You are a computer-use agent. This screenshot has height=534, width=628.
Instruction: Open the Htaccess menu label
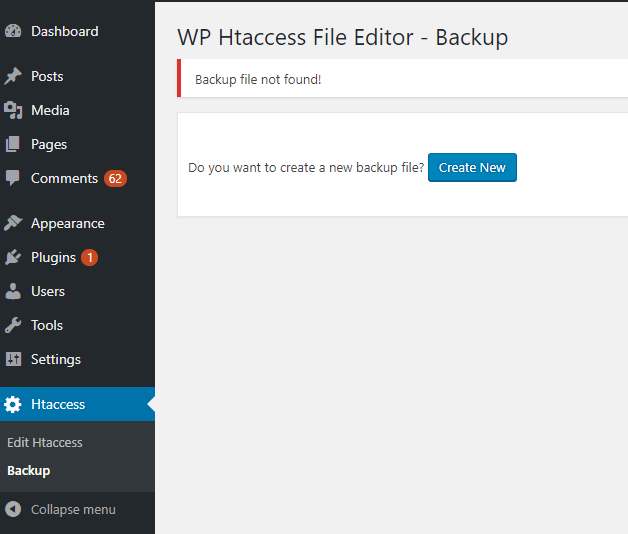click(x=58, y=404)
